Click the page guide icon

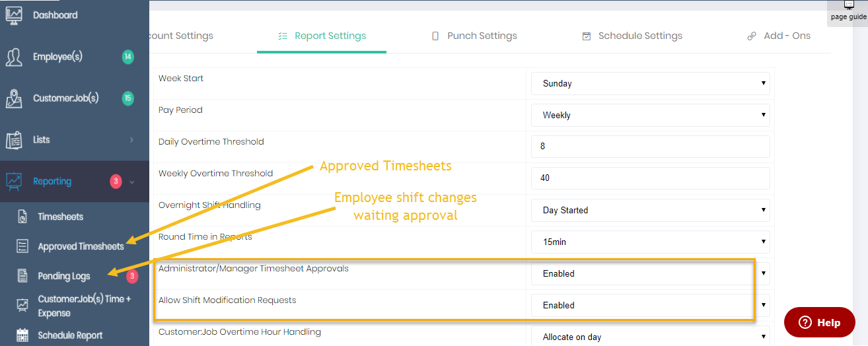849,5
